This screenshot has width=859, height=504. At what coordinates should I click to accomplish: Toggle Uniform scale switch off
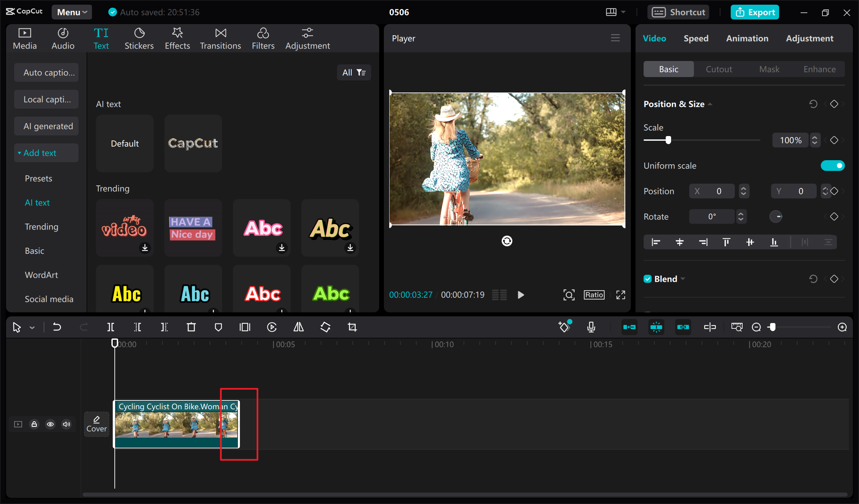point(833,166)
